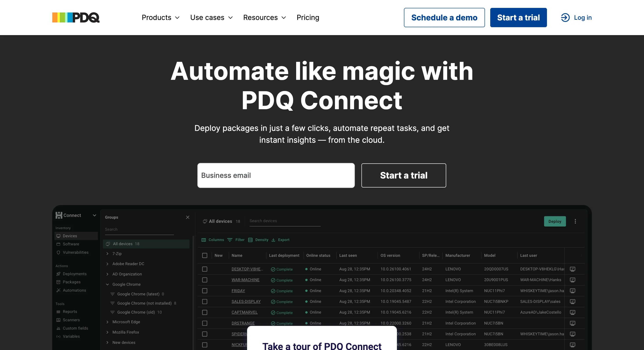
Task: Close the Groups panel
Action: click(188, 217)
